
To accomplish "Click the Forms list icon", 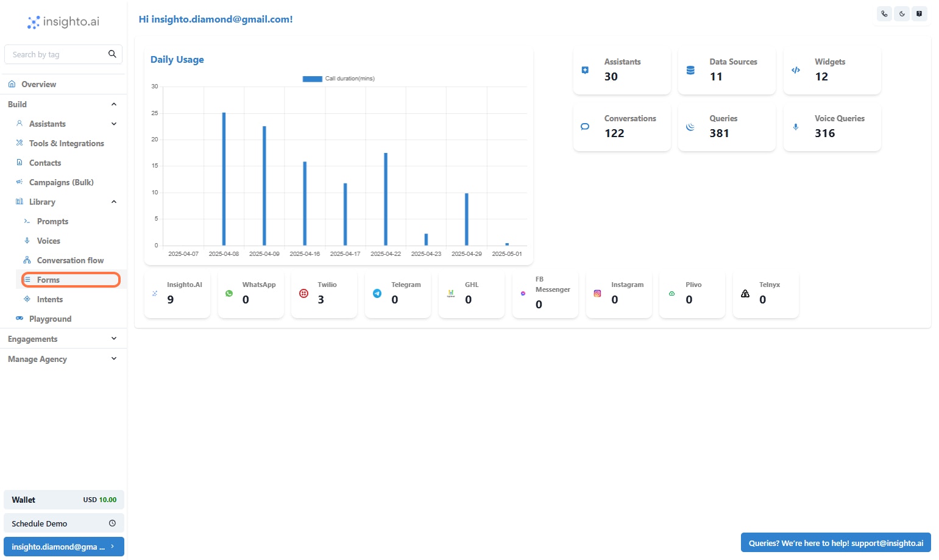I will [27, 280].
